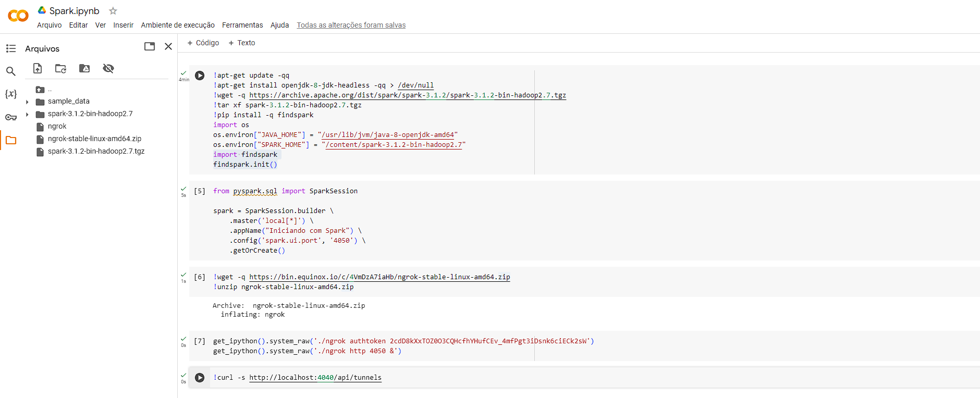Open the search and replace panel

(11, 71)
